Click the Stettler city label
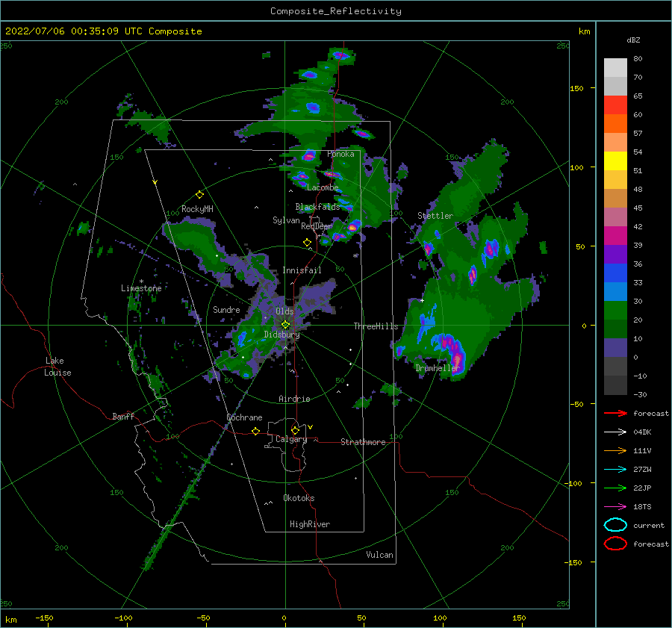The height and width of the screenshot is (628, 672). (x=435, y=216)
